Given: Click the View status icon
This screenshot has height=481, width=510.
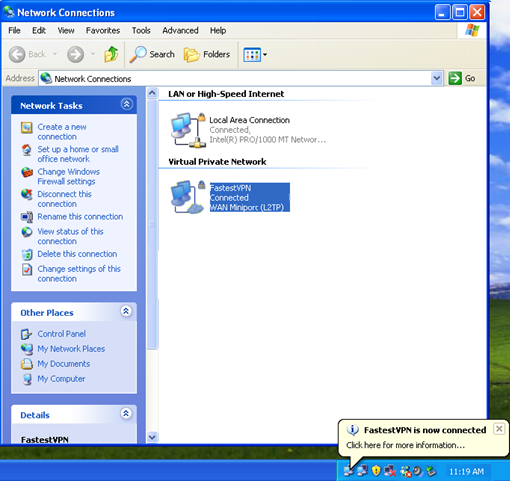Looking at the screenshot, I should point(27,232).
